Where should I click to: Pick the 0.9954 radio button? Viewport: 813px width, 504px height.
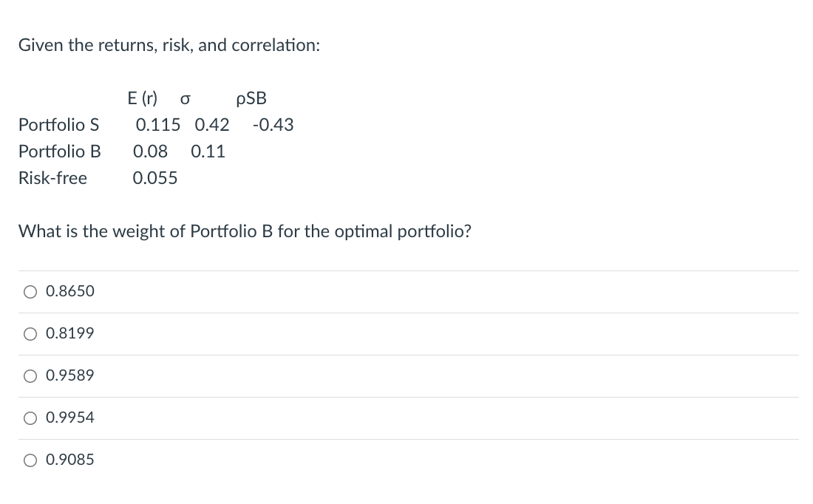(30, 418)
